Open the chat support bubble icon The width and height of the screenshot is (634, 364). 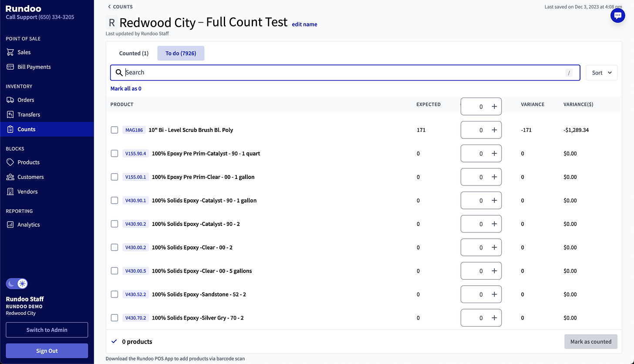[x=617, y=16]
